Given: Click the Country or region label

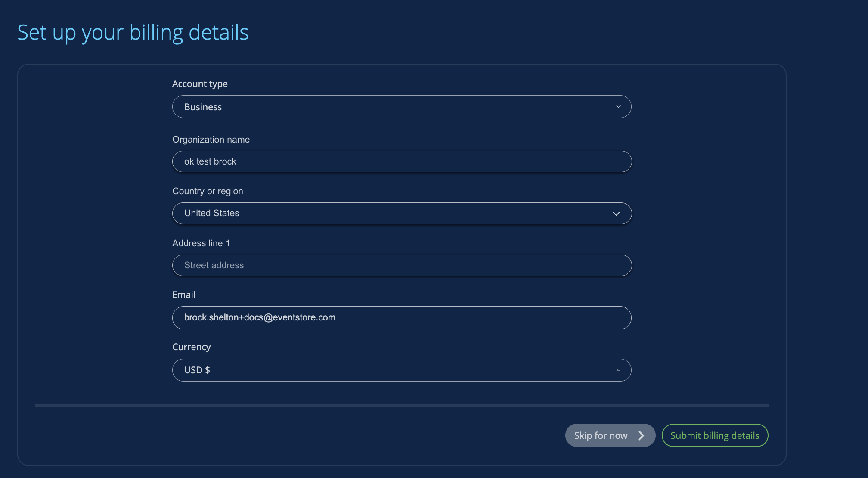Looking at the screenshot, I should click(x=208, y=191).
